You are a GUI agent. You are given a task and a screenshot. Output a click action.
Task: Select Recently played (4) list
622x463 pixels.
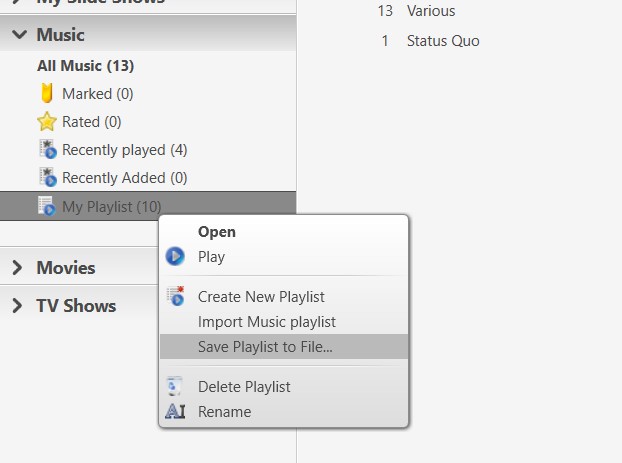click(x=124, y=150)
